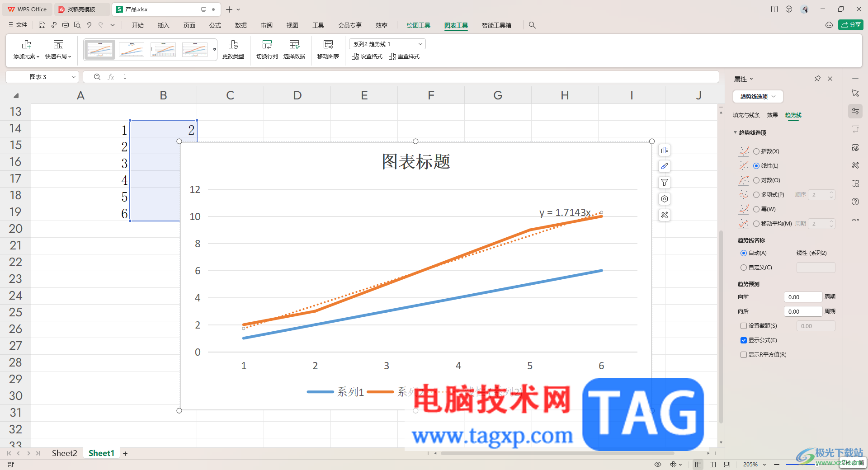This screenshot has height=470, width=868.
Task: Switch to Sheet2 worksheet tab
Action: tap(64, 453)
